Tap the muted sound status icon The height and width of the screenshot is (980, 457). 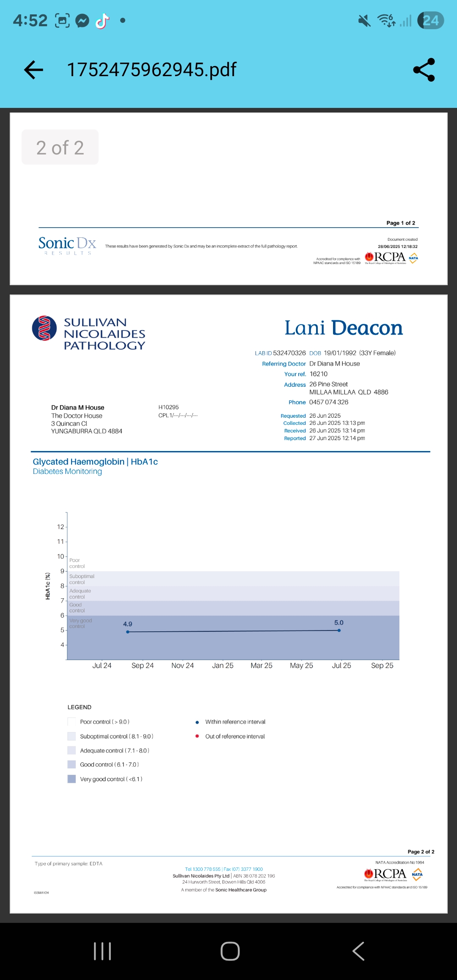[364, 20]
